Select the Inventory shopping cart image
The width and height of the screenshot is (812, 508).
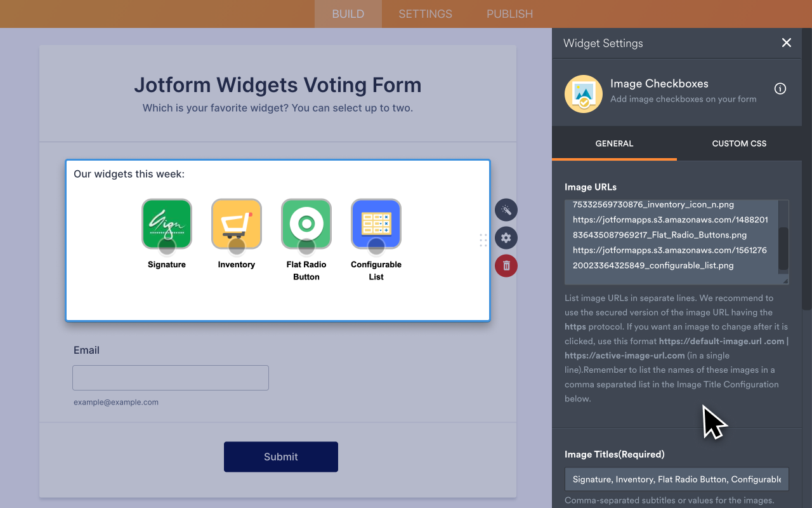tap(237, 224)
